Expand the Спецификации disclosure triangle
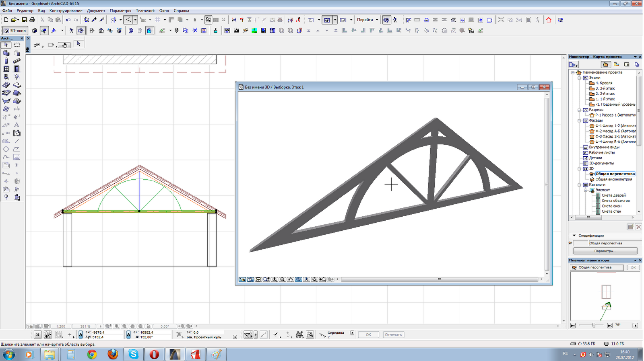The width and height of the screenshot is (644, 361). [574, 236]
